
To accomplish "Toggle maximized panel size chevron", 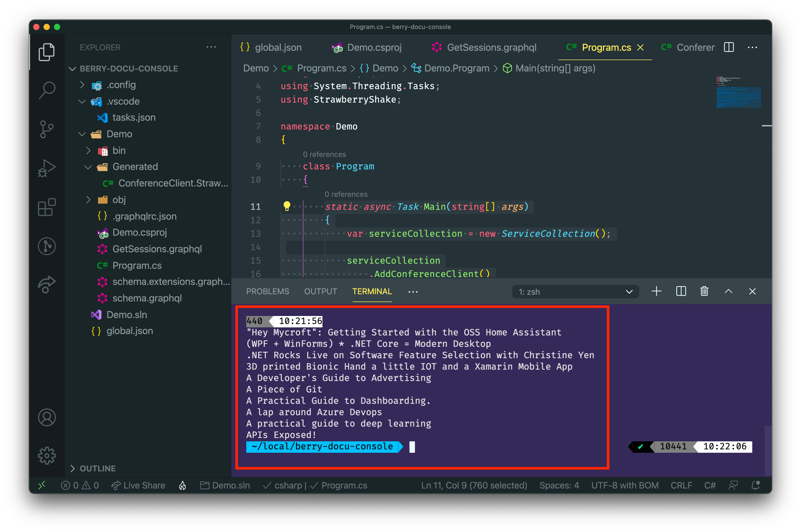I will (x=728, y=291).
